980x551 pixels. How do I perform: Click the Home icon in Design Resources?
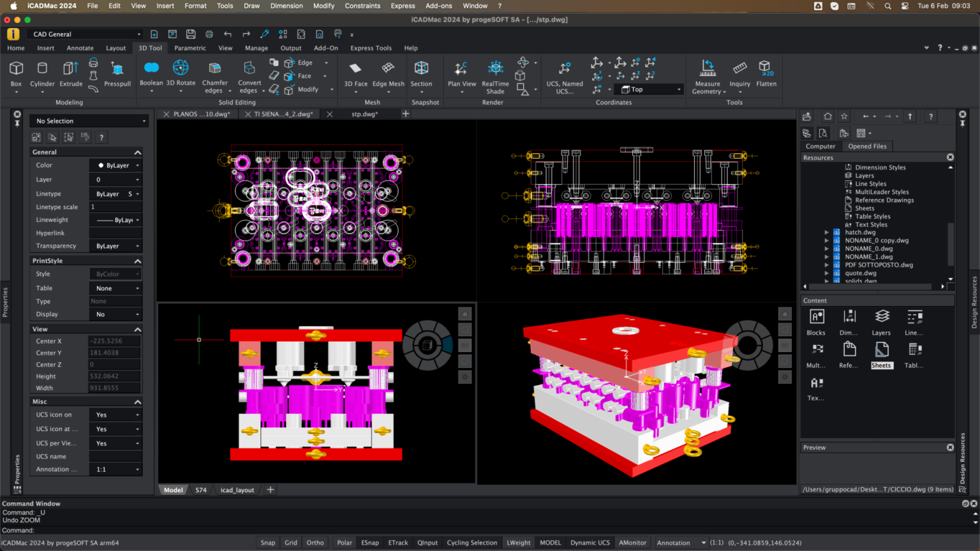coord(828,116)
